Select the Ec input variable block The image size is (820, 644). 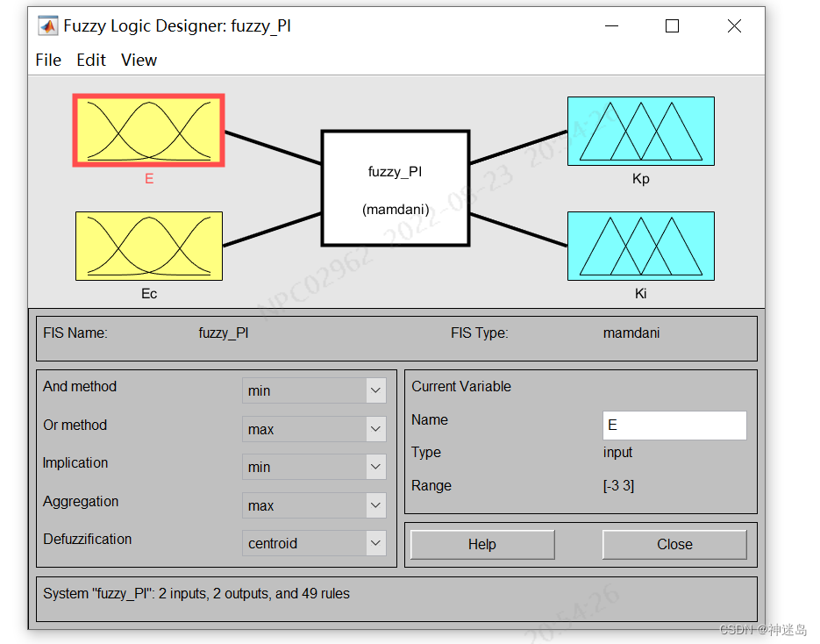(x=149, y=246)
